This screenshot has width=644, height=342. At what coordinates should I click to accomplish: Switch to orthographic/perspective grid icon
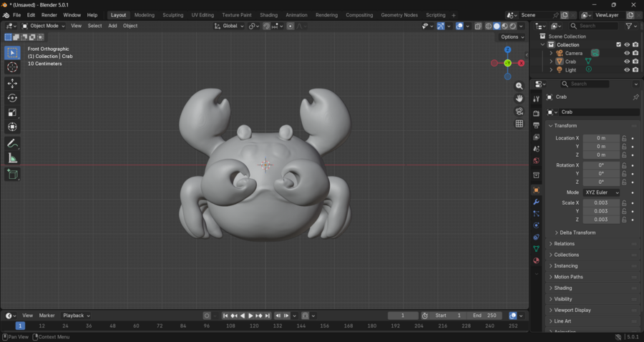click(x=519, y=124)
